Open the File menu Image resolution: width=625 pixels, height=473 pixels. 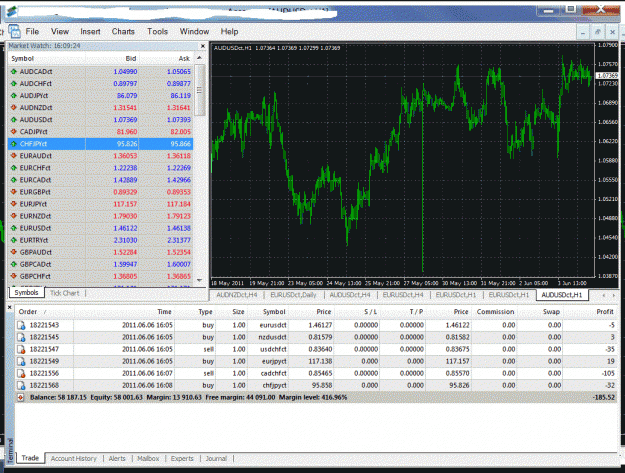32,31
